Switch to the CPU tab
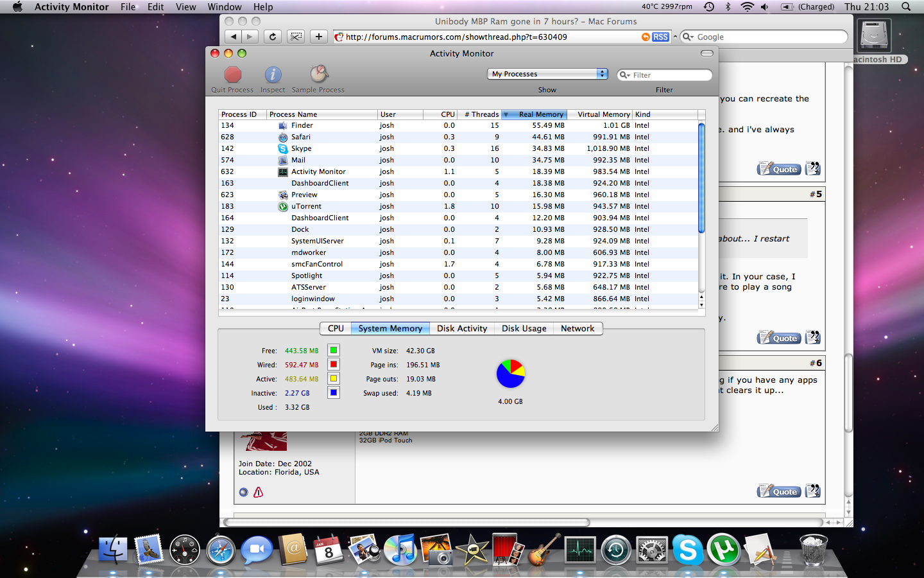This screenshot has height=578, width=924. [336, 328]
